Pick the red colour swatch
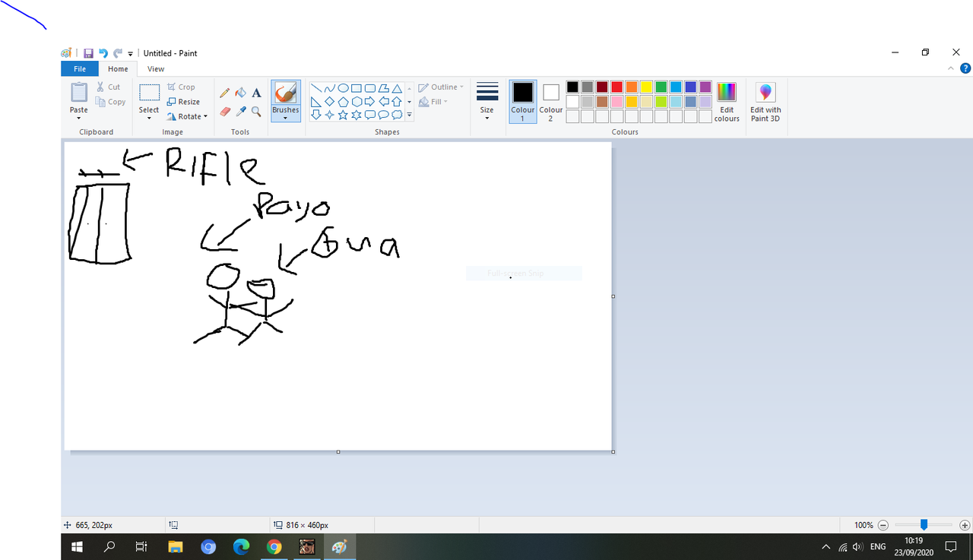This screenshot has width=973, height=560. tap(616, 87)
